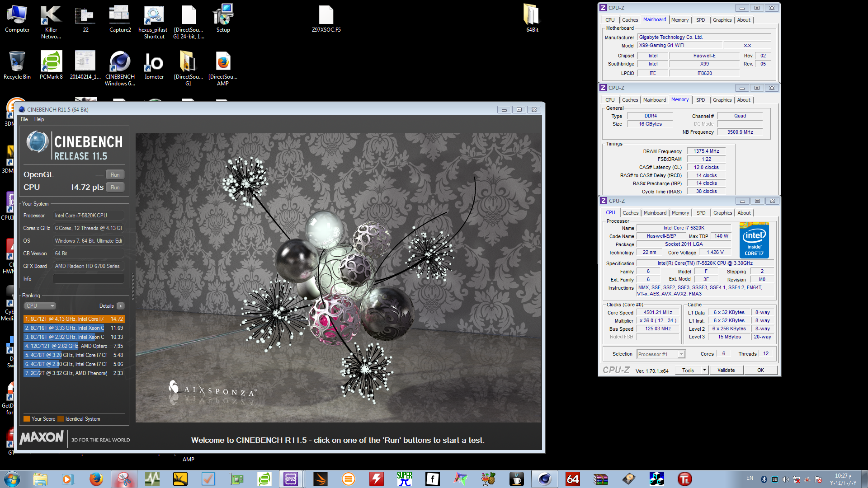Click the Windows Start orb
This screenshot has width=868, height=488.
12,479
